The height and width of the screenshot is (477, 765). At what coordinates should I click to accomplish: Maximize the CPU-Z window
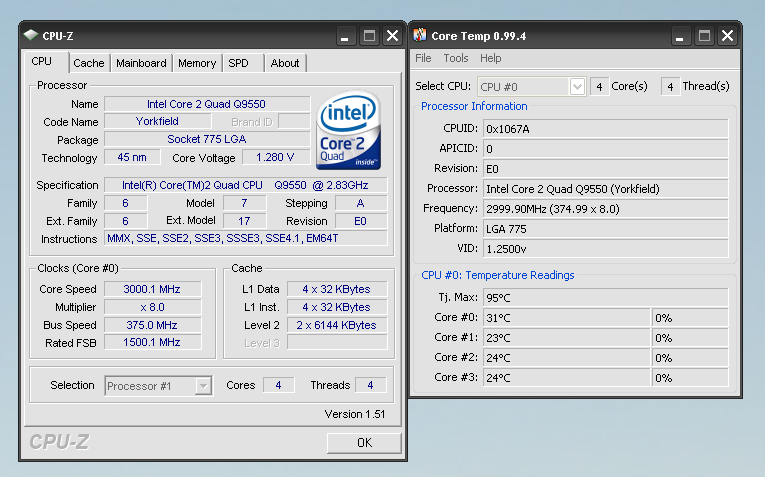coord(369,36)
